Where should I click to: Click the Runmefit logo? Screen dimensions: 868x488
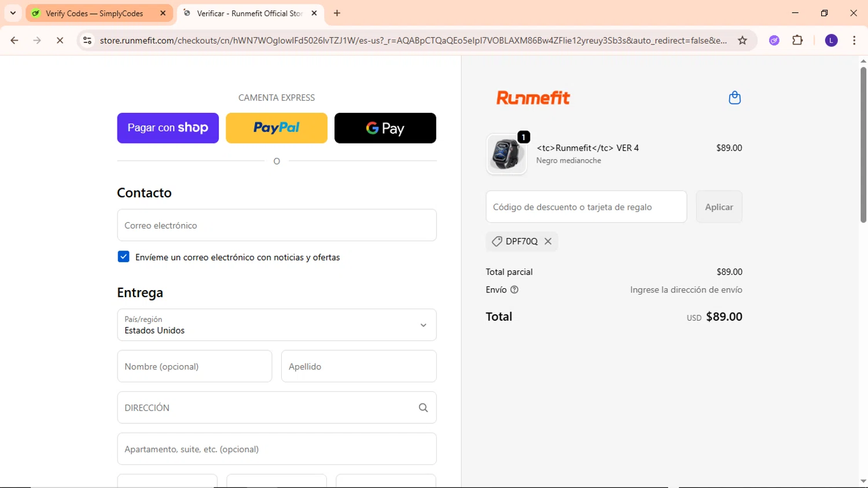pyautogui.click(x=533, y=97)
